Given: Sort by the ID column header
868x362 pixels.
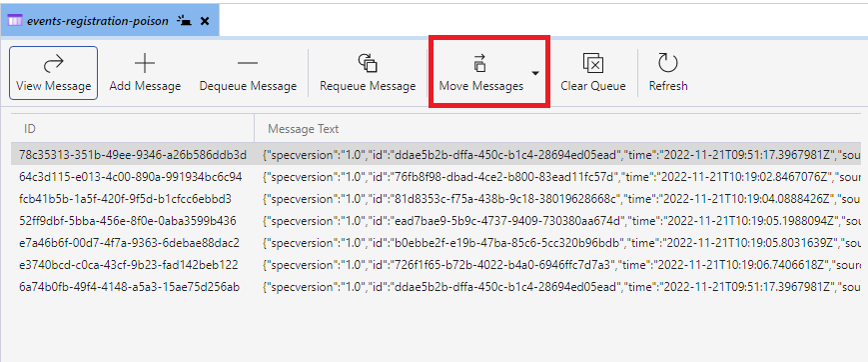Looking at the screenshot, I should tap(133, 129).
